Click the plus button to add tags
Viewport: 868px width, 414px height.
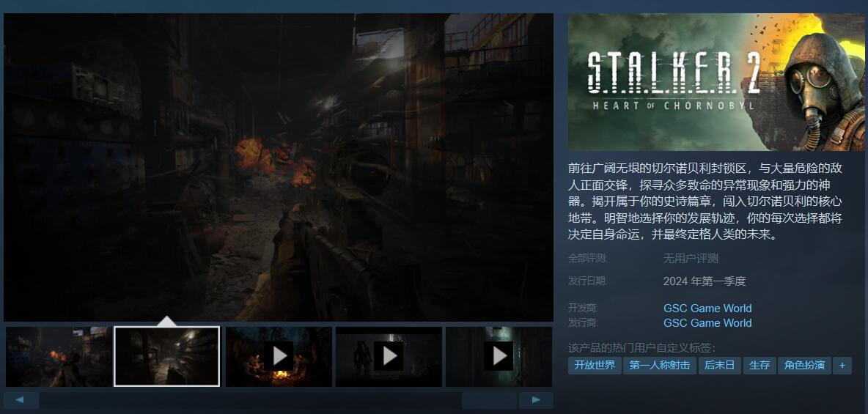click(842, 366)
